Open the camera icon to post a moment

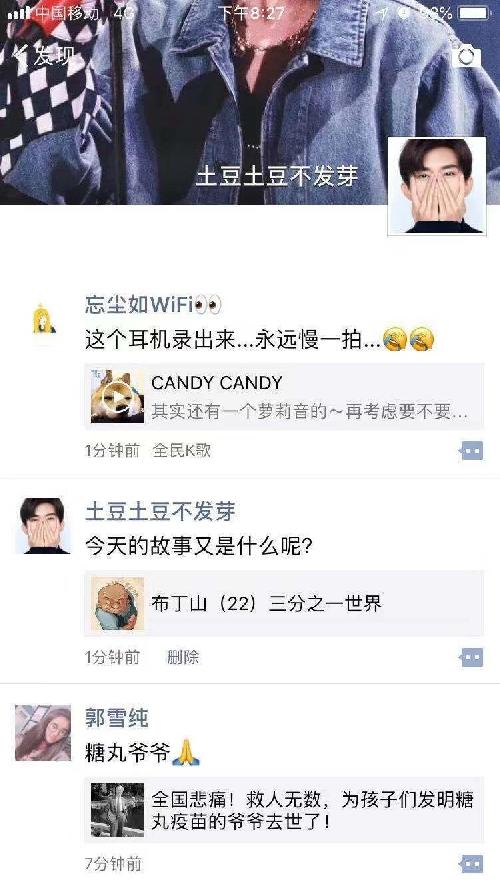[466, 56]
